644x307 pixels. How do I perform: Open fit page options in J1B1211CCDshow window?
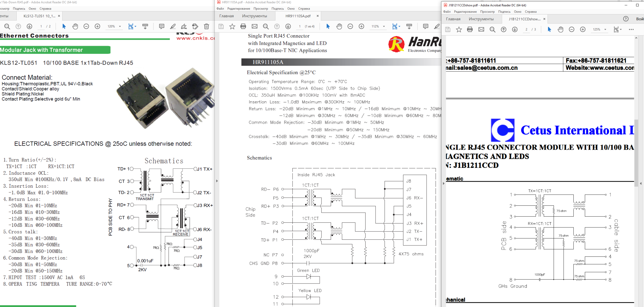tap(617, 29)
